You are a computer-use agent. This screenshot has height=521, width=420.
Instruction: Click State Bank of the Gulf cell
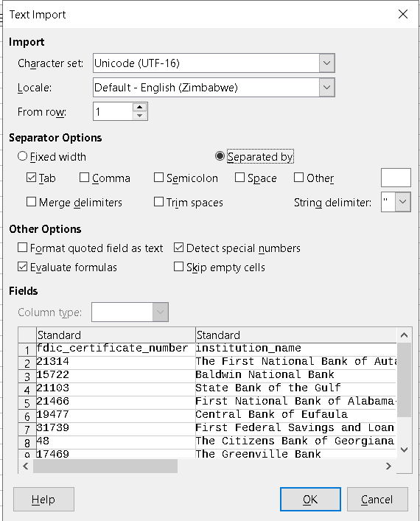click(x=295, y=388)
